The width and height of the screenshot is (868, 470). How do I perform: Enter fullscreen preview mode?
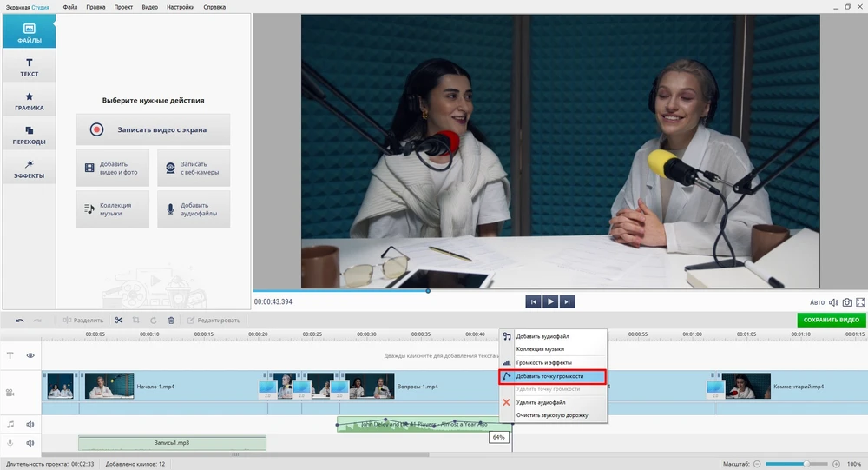[861, 302]
